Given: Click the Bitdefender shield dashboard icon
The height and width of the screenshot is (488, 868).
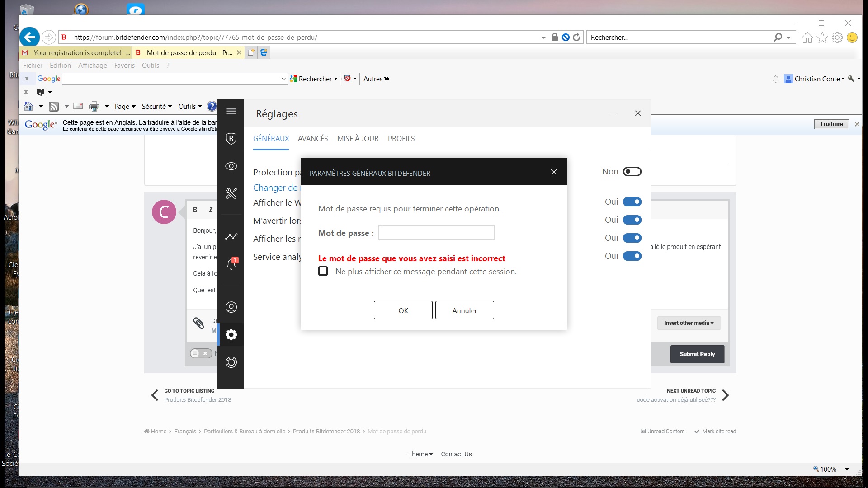Looking at the screenshot, I should pos(231,139).
